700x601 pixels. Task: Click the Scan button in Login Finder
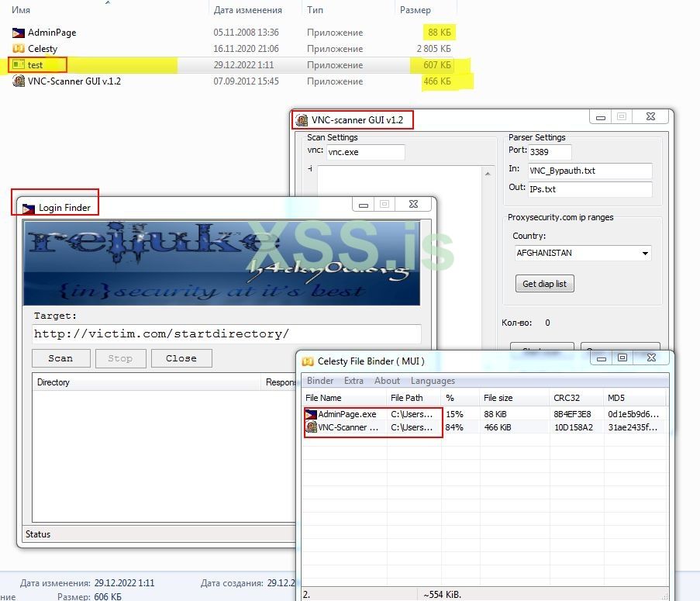[60, 358]
